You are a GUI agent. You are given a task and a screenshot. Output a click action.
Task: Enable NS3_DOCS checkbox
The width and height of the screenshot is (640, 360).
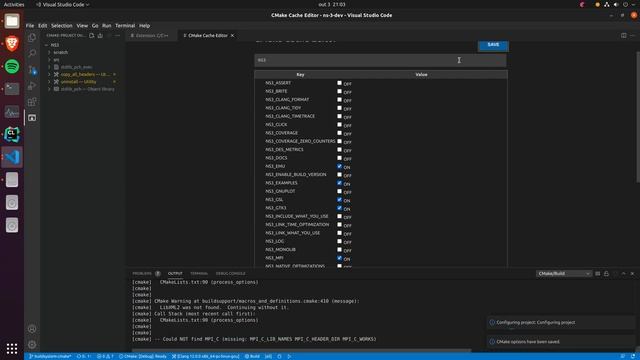pos(339,158)
